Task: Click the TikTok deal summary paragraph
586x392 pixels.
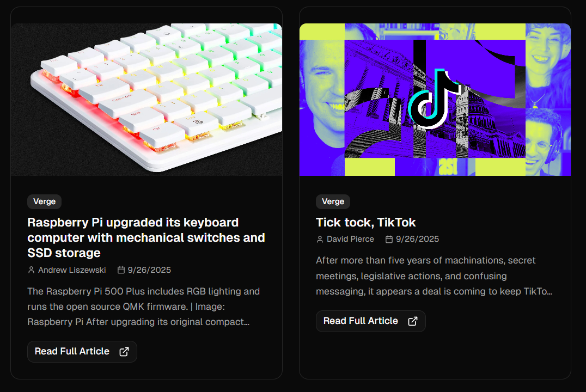Action: pyautogui.click(x=434, y=276)
